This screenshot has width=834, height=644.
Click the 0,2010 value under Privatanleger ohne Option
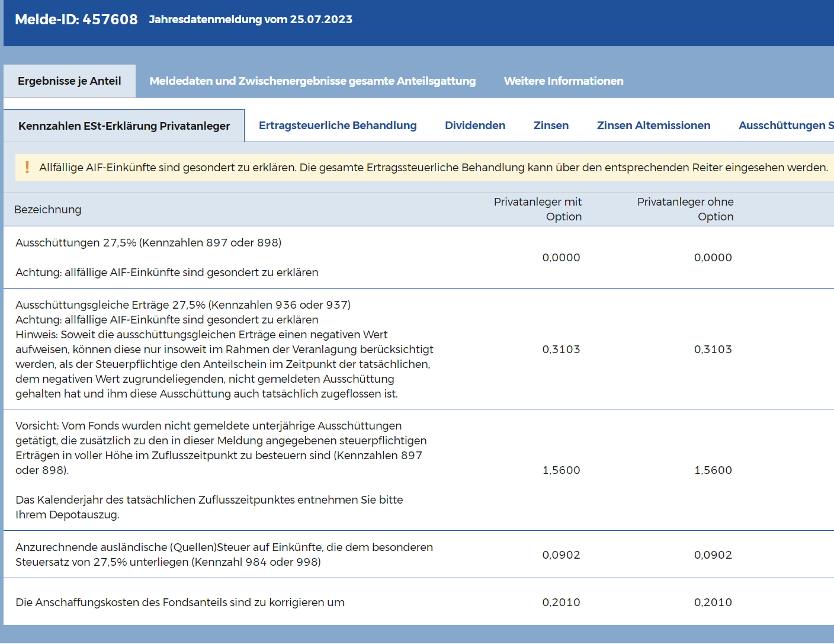(713, 603)
